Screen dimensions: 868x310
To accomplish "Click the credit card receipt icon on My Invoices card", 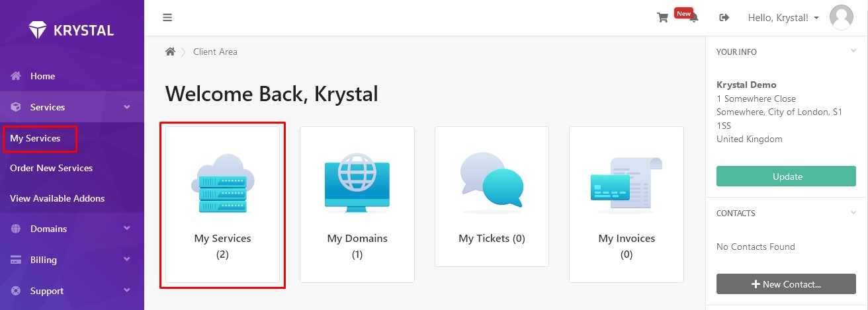I will click(x=627, y=184).
